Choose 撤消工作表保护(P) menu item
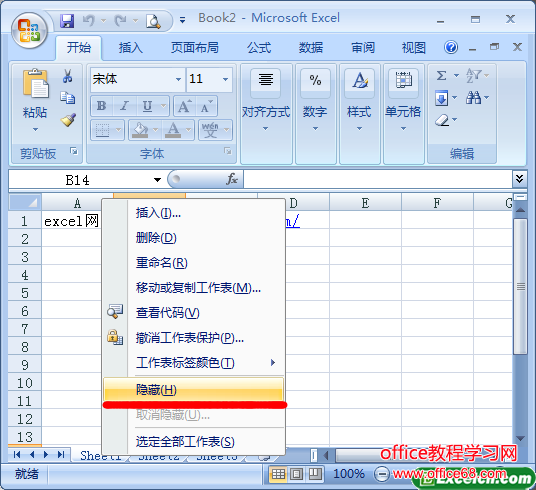This screenshot has height=490, width=536. [194, 338]
